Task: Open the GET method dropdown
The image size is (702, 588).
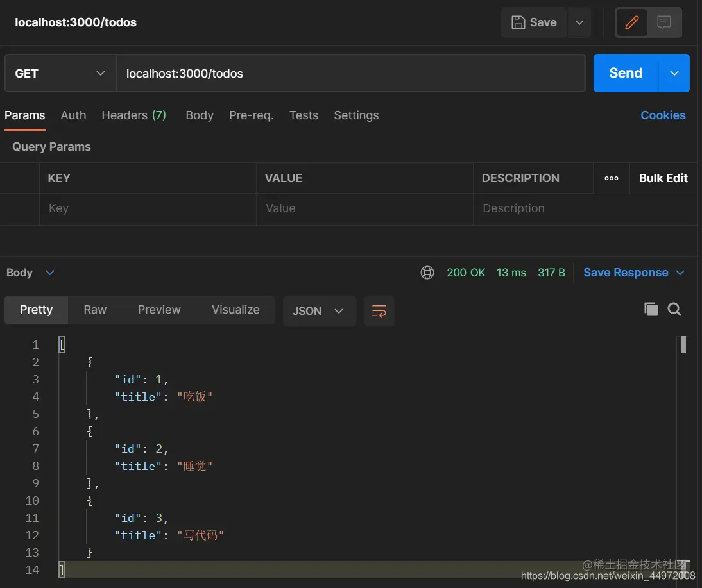Action: pos(60,73)
